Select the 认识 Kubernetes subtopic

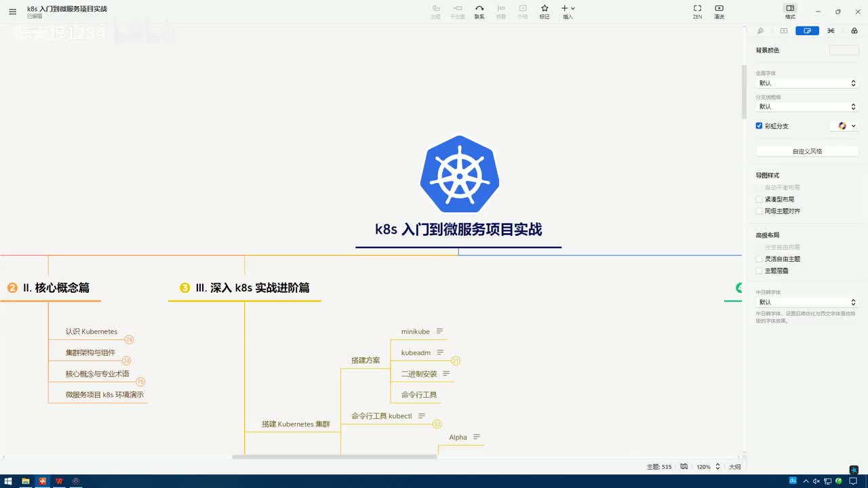pyautogui.click(x=92, y=331)
